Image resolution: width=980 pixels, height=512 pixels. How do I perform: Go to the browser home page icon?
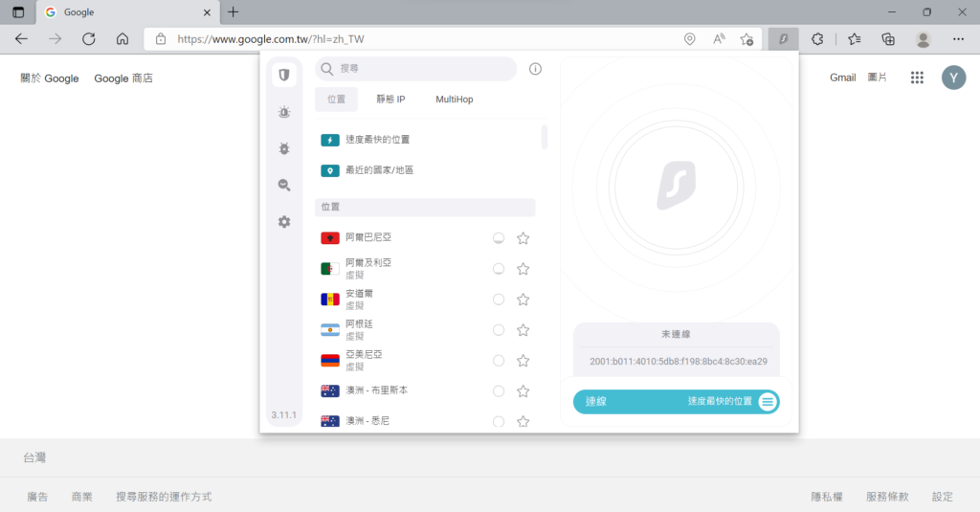(x=122, y=39)
